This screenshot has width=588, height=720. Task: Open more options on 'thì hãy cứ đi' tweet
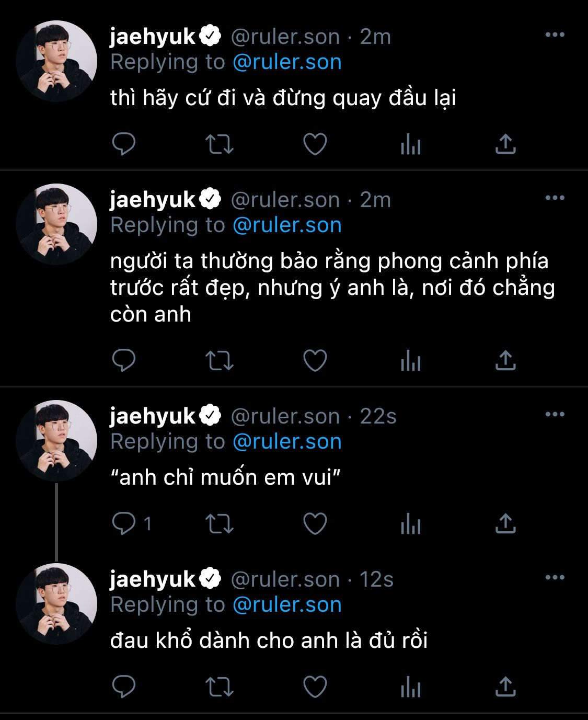[x=555, y=35]
